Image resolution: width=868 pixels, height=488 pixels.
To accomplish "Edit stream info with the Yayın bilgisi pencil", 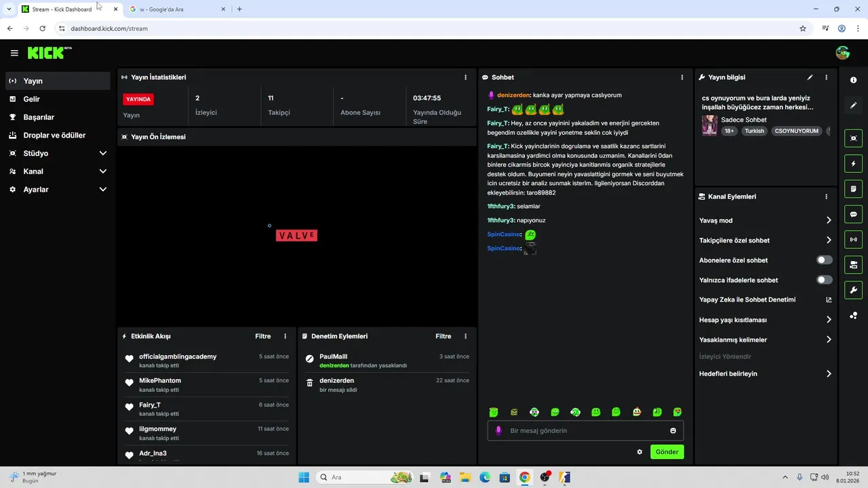I will [x=810, y=77].
